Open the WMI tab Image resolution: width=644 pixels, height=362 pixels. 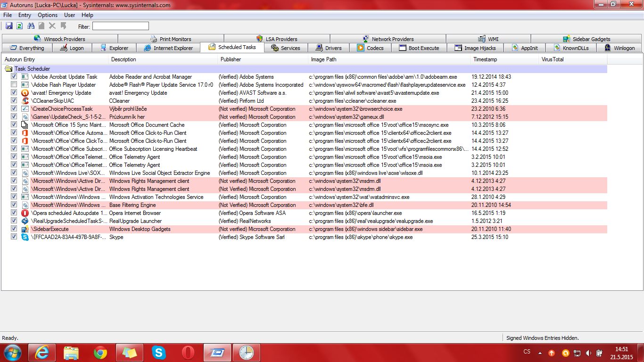[488, 39]
